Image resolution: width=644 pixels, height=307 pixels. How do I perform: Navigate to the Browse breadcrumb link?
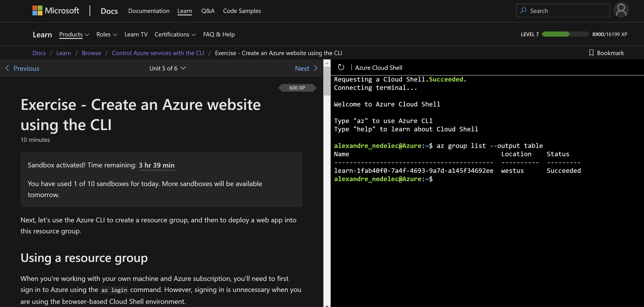point(91,53)
